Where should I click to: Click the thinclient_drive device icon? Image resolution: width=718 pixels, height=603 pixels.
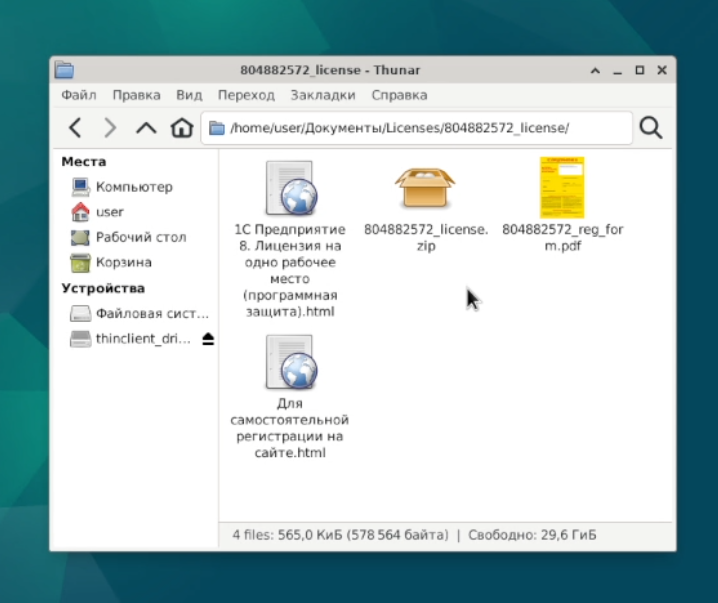[80, 339]
